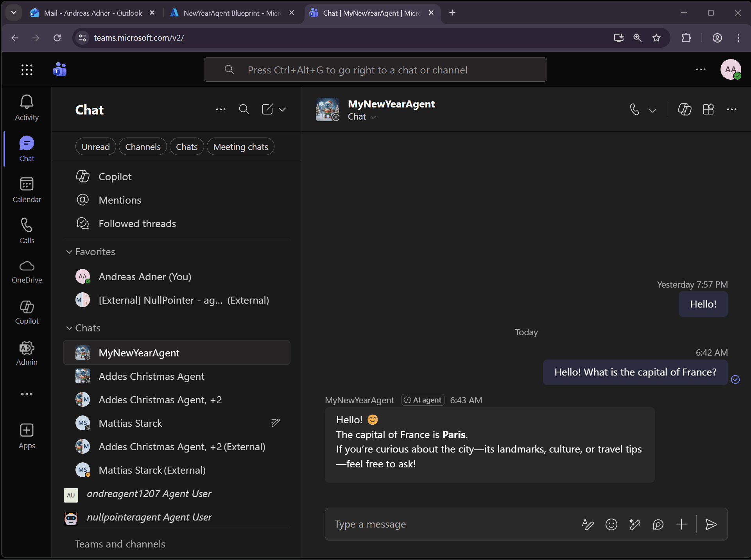Open the format text pen icon
This screenshot has width=751, height=560.
tap(588, 524)
